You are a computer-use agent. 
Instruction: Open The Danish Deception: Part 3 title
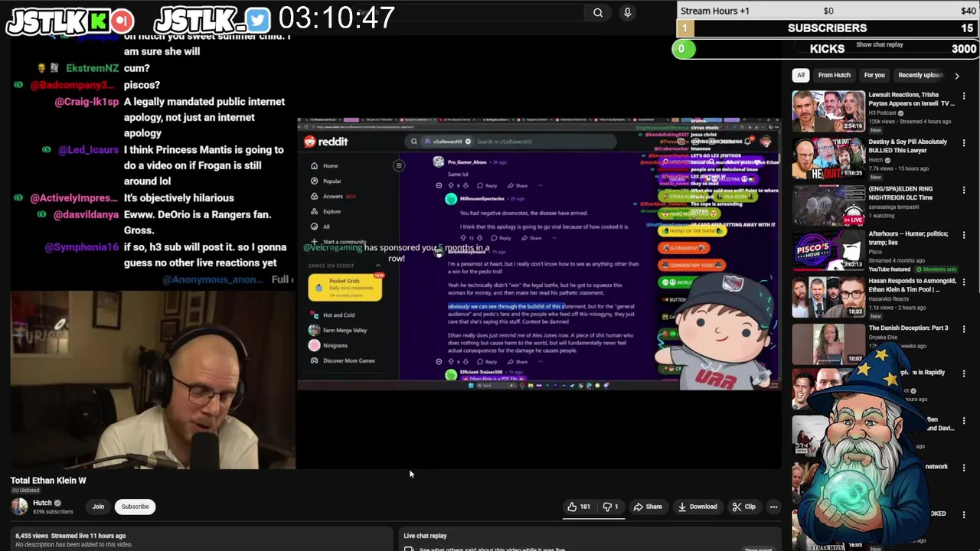tap(908, 328)
